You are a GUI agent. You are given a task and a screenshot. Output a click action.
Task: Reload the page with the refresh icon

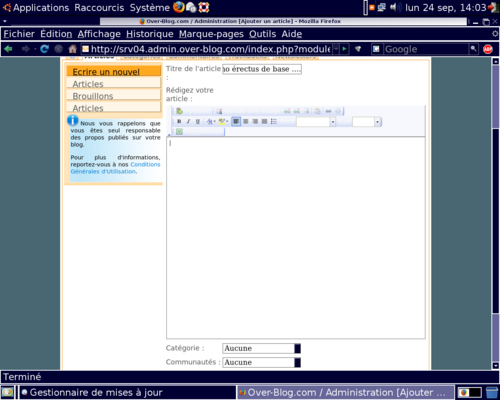click(44, 49)
